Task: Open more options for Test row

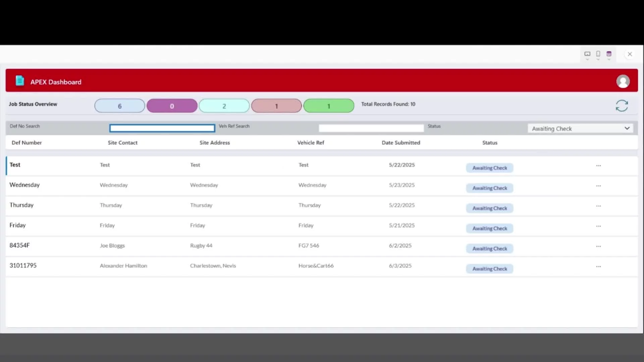Action: [598, 166]
